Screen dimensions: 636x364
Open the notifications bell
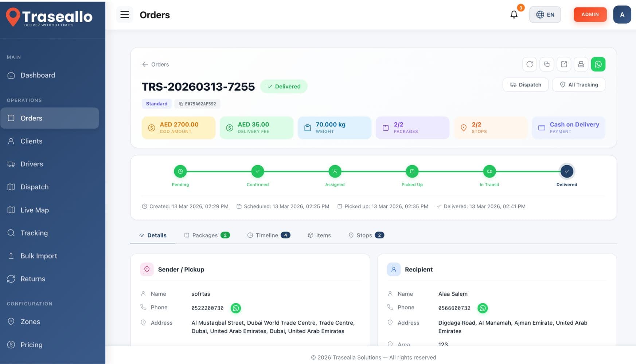point(514,15)
